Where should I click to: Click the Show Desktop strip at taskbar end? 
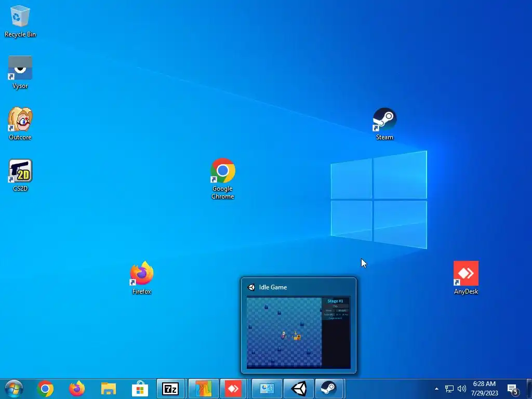(530, 389)
